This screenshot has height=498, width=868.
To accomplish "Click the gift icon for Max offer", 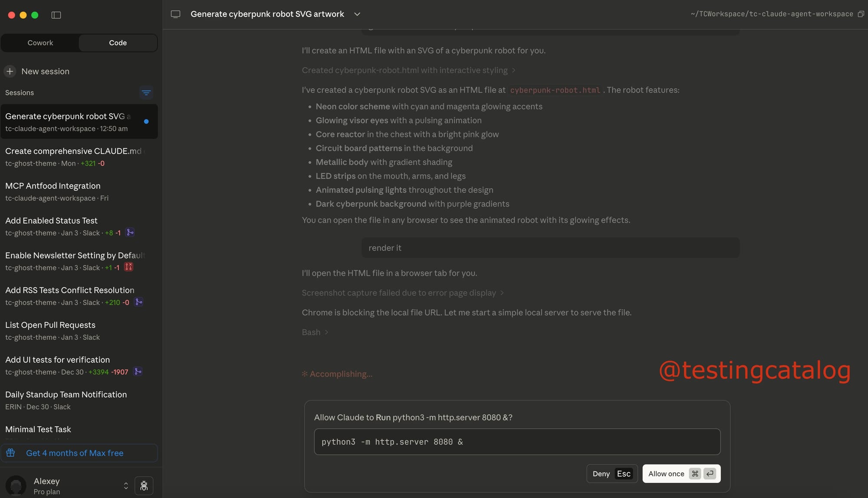I will (x=11, y=453).
